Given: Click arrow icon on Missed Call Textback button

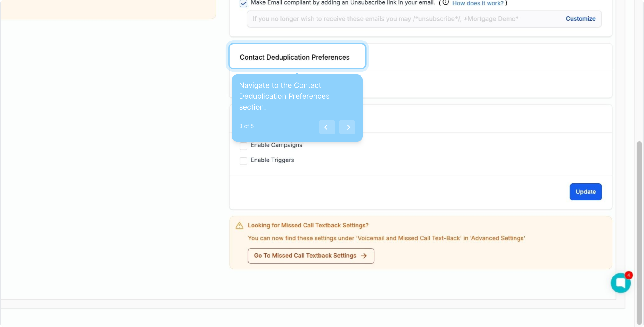Looking at the screenshot, I should point(364,256).
